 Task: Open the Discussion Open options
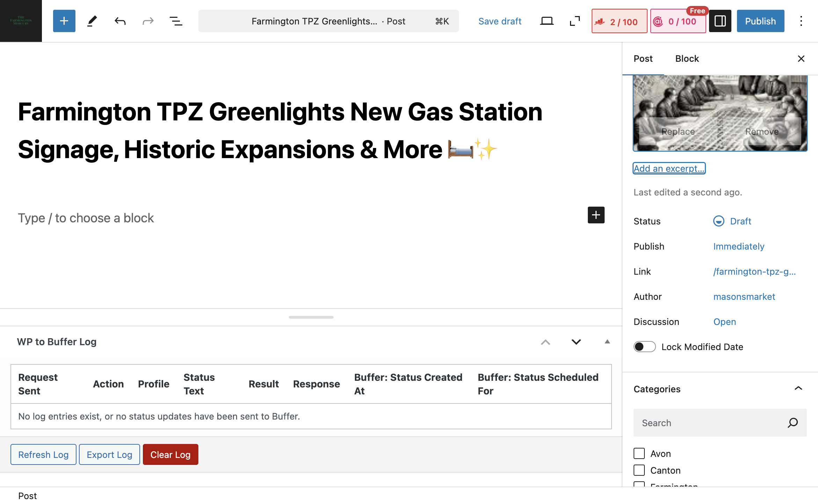coord(724,322)
